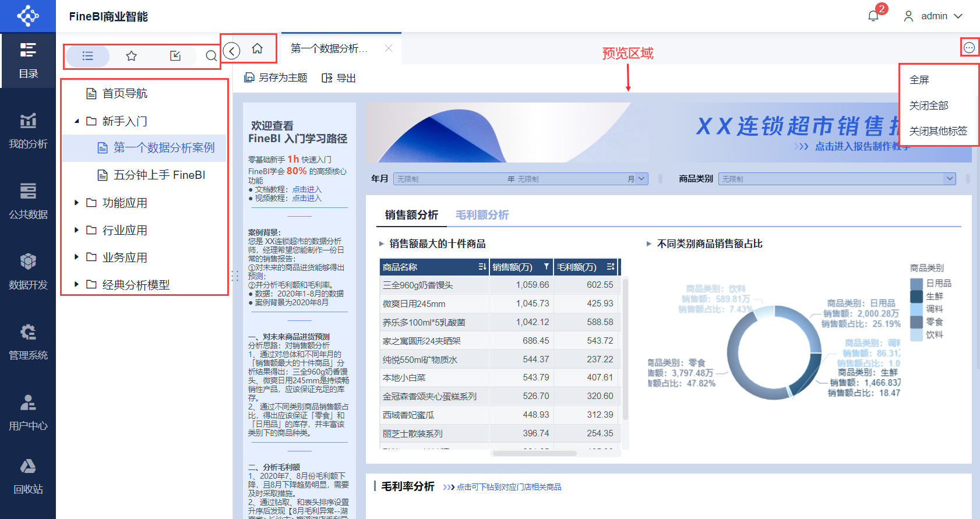Open the tab options ellipsis menu
980x519 pixels.
click(x=969, y=48)
